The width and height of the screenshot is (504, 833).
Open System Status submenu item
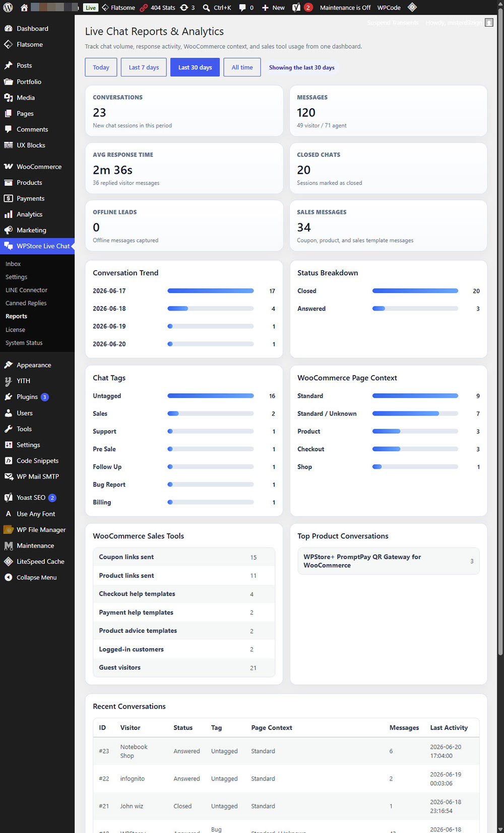click(x=24, y=343)
